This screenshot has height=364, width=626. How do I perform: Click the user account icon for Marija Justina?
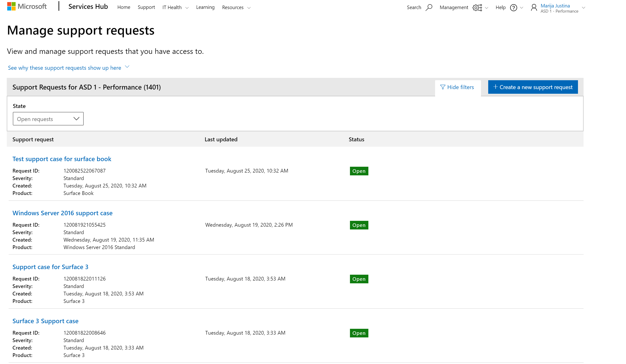534,8
